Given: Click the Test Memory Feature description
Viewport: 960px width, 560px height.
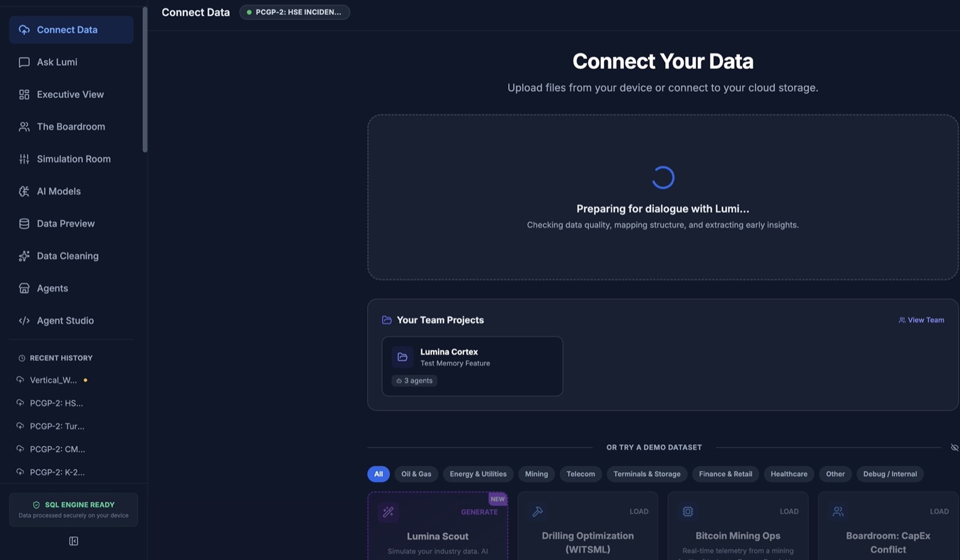Looking at the screenshot, I should click(455, 363).
